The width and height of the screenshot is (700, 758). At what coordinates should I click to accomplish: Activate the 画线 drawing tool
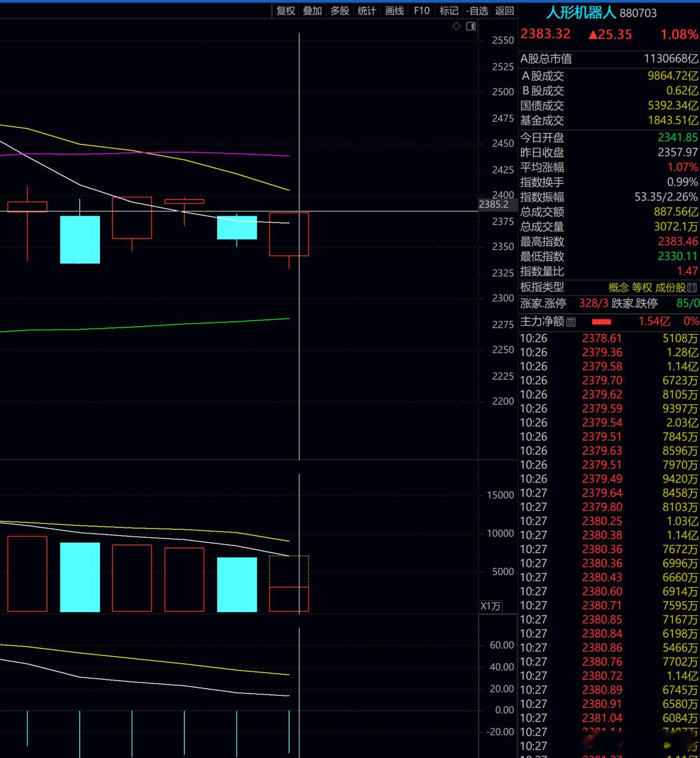coord(394,11)
